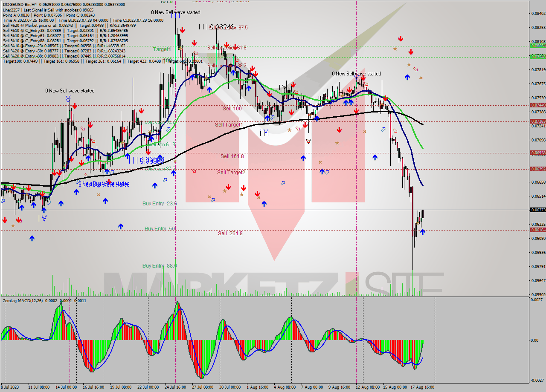Select the 'Sell Target2' label

[231, 173]
